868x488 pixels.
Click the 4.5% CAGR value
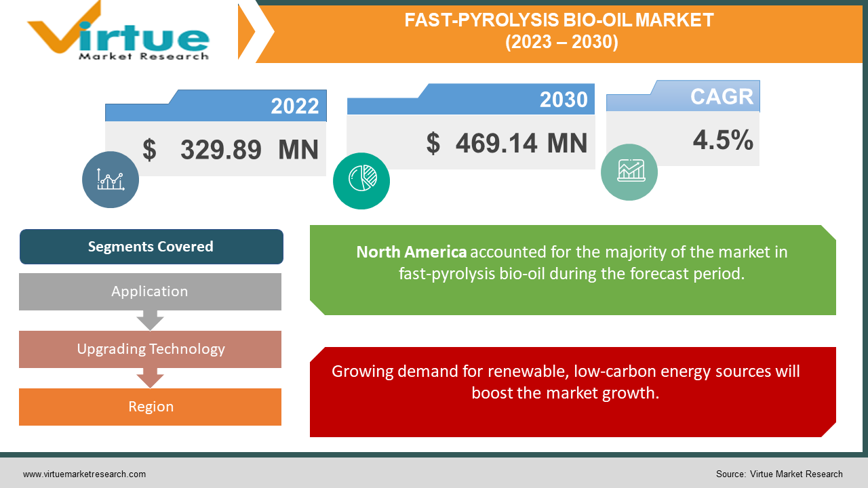tap(723, 140)
